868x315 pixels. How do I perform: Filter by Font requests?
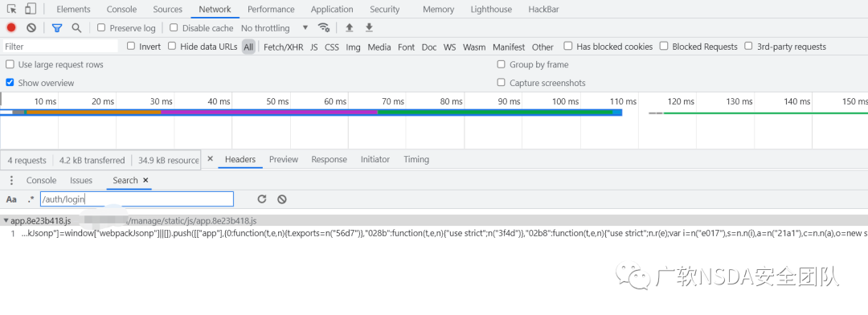[407, 47]
